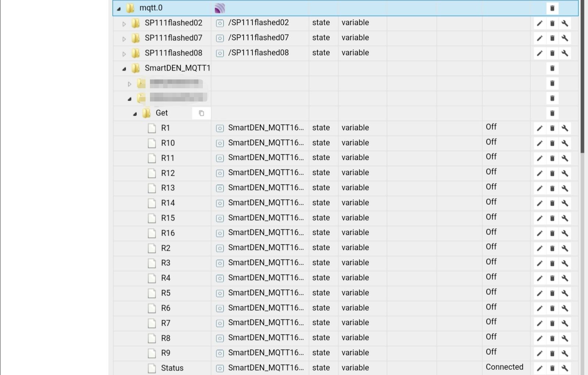Expand the SP111flashed08 folder
This screenshot has height=375, width=588.
point(124,54)
